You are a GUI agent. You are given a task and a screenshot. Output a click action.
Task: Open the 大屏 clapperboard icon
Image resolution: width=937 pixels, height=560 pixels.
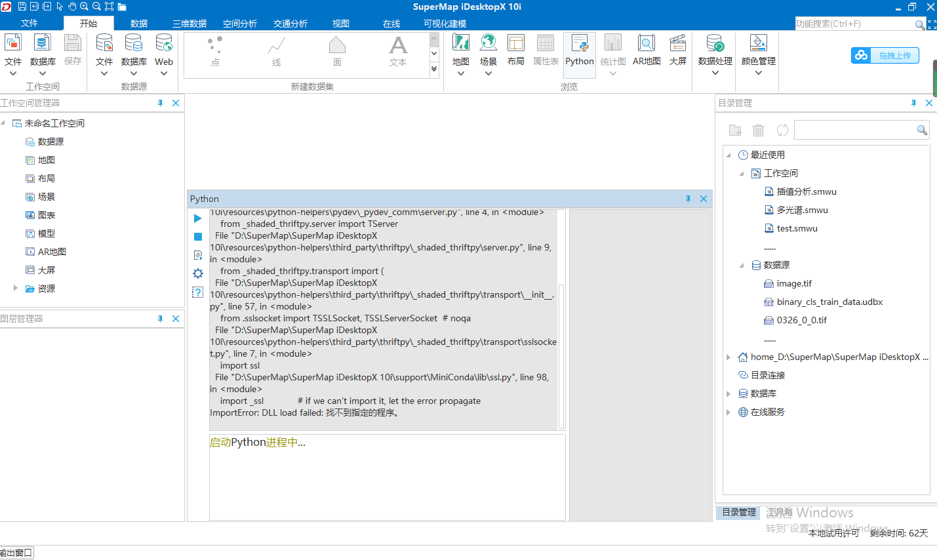(678, 43)
